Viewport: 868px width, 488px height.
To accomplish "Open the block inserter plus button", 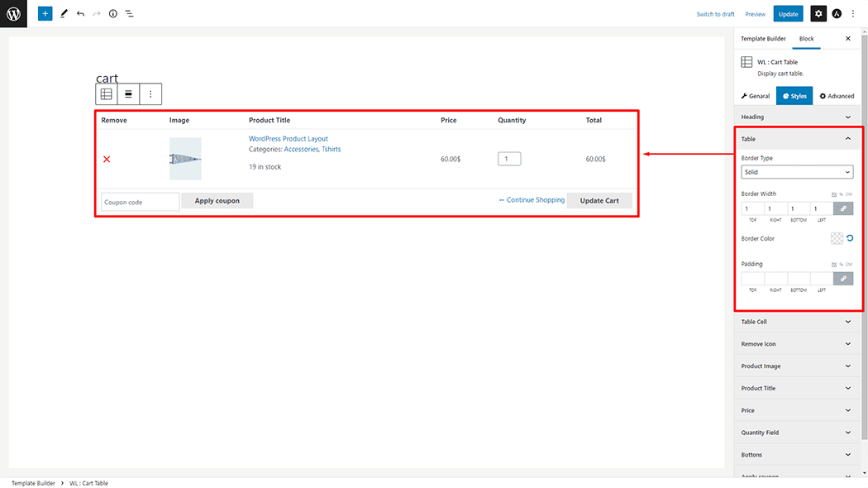I will (45, 14).
